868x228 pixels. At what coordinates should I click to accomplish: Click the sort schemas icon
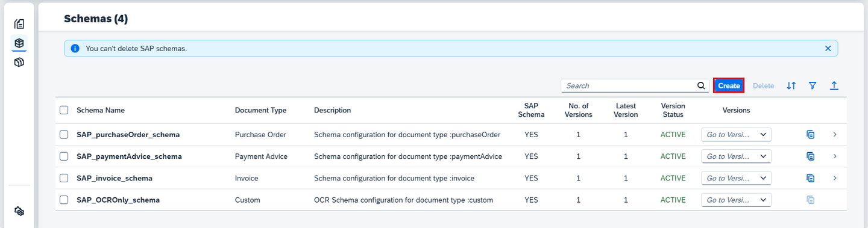pos(791,86)
